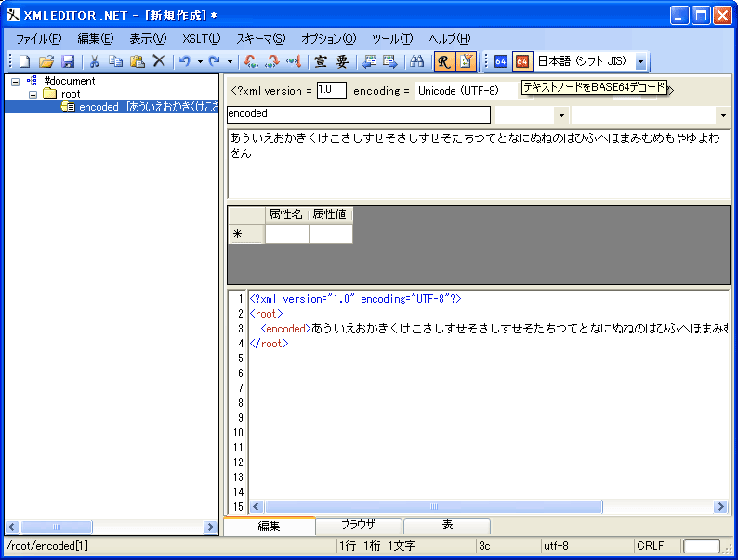Copy selection with the copy icon
Viewport: 738px width, 560px height.
pyautogui.click(x=116, y=61)
